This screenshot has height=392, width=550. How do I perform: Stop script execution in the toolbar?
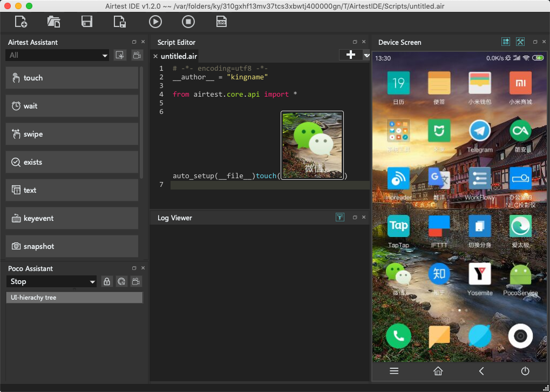[188, 22]
